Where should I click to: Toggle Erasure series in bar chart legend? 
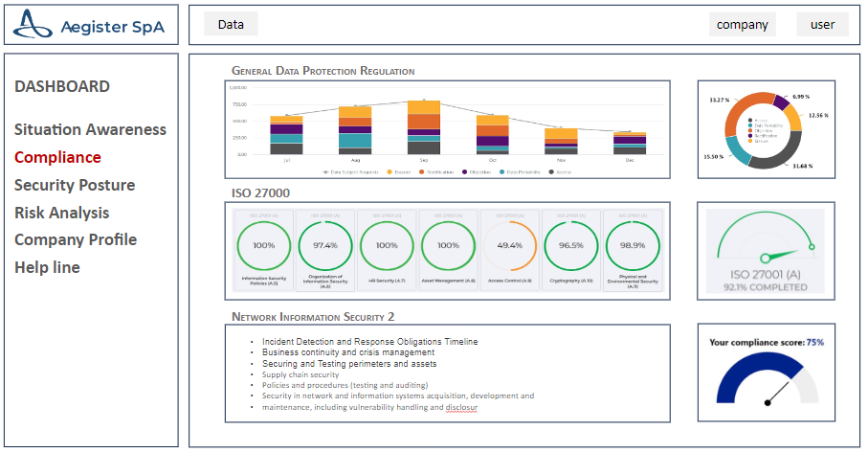tap(401, 172)
